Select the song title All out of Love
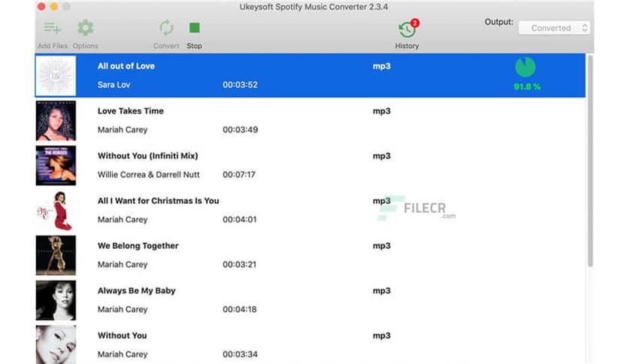Viewport: 629px width, 364px height. coord(126,66)
